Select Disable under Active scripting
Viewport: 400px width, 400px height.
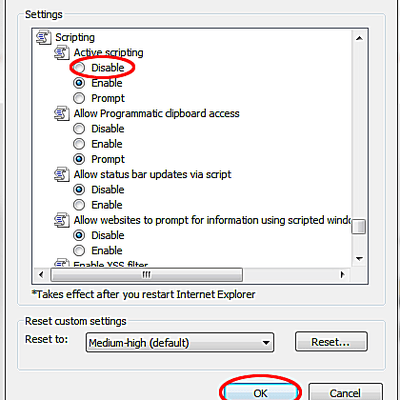point(79,68)
